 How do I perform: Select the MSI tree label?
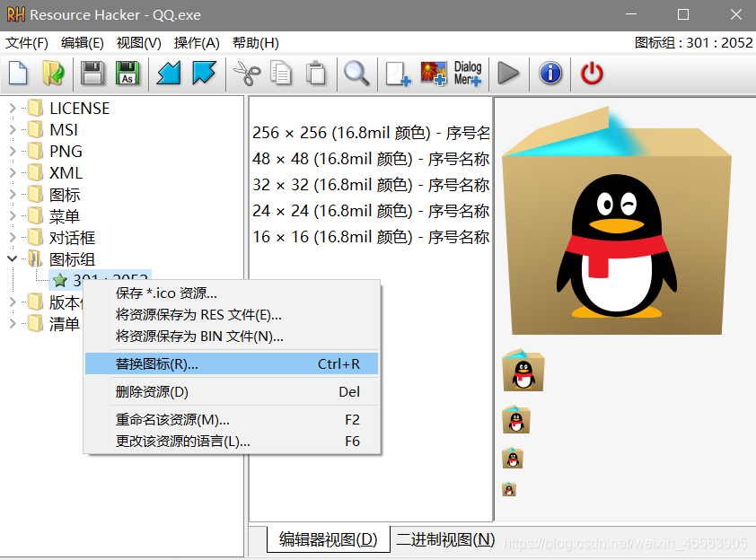64,129
